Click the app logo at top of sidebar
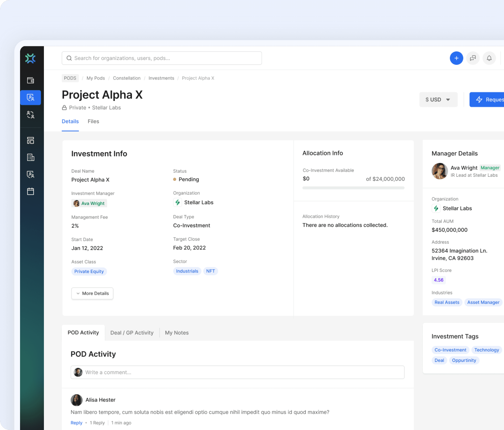Viewport: 504px width, 430px height. point(30,59)
